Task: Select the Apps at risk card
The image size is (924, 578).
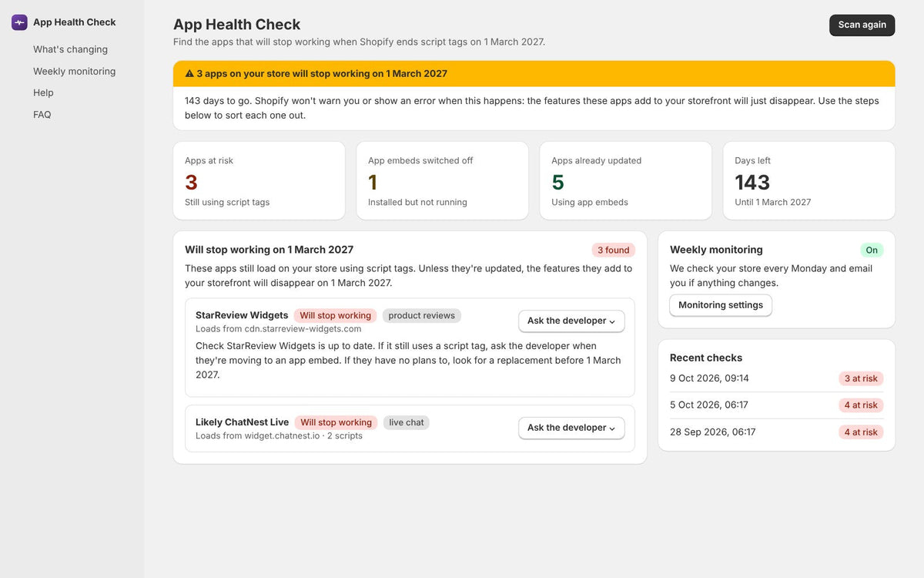Action: [259, 181]
